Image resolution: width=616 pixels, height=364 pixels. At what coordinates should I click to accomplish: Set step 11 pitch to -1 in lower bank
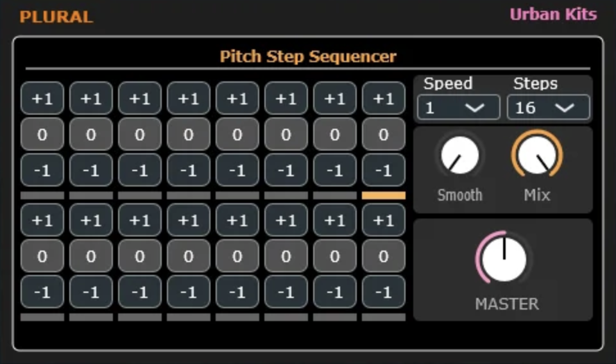pyautogui.click(x=139, y=292)
